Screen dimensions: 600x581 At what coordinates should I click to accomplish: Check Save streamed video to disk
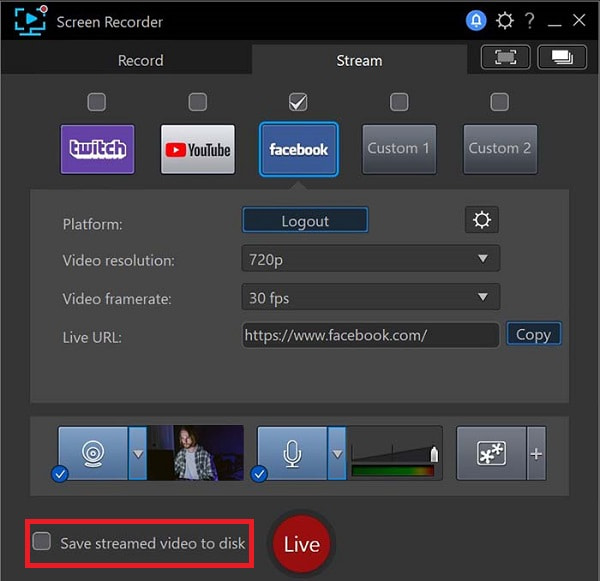[42, 541]
